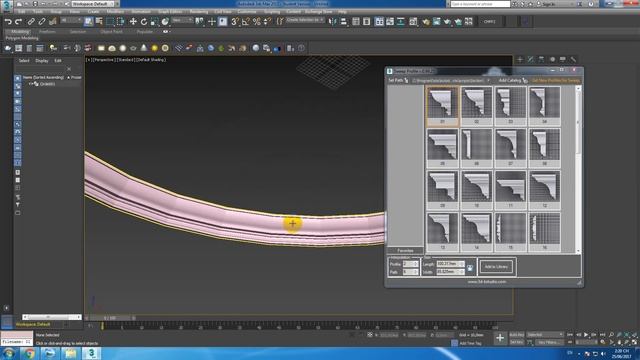Click the Use Pivot Point Center icon
This screenshot has height=360, width=640.
point(200,22)
